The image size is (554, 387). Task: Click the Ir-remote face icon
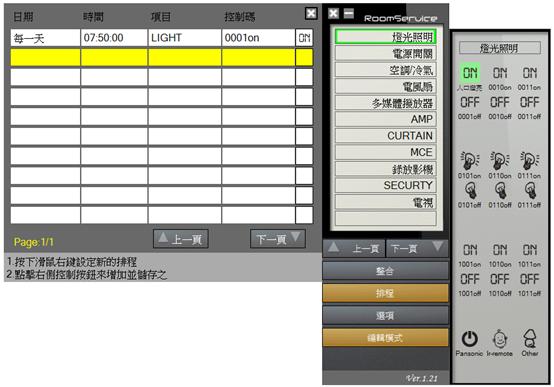pos(499,339)
